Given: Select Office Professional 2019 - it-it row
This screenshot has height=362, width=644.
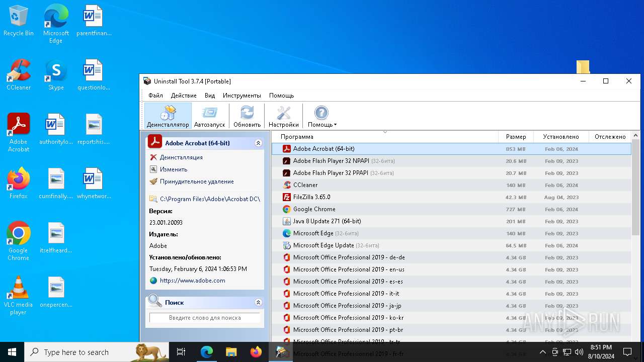Looking at the screenshot, I should click(x=451, y=294).
